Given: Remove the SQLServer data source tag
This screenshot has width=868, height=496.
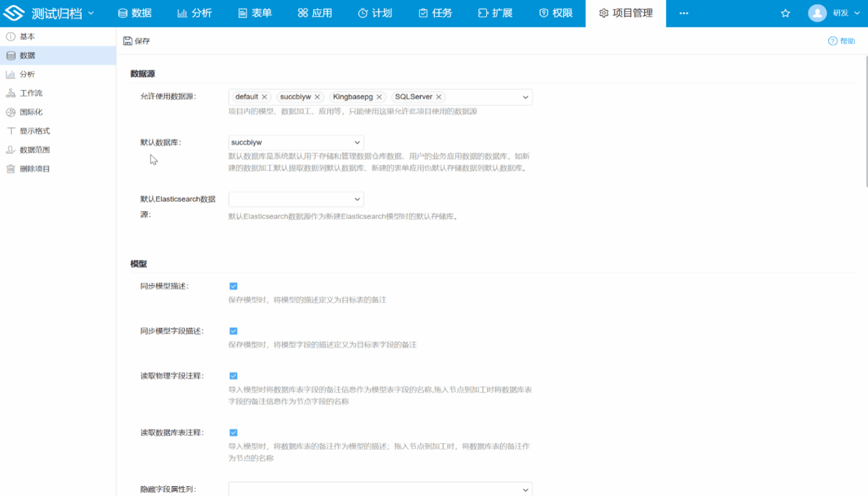Looking at the screenshot, I should point(438,97).
